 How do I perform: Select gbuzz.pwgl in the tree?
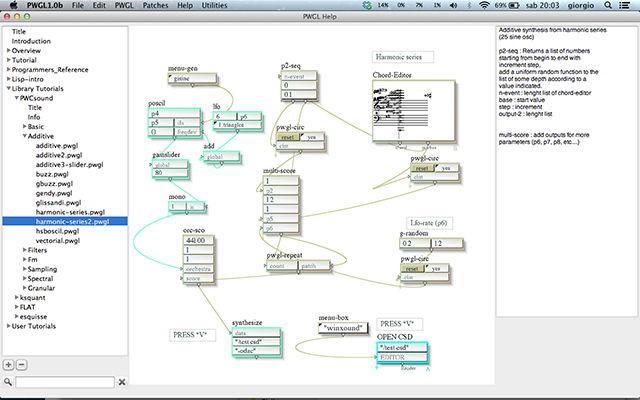[x=54, y=184]
